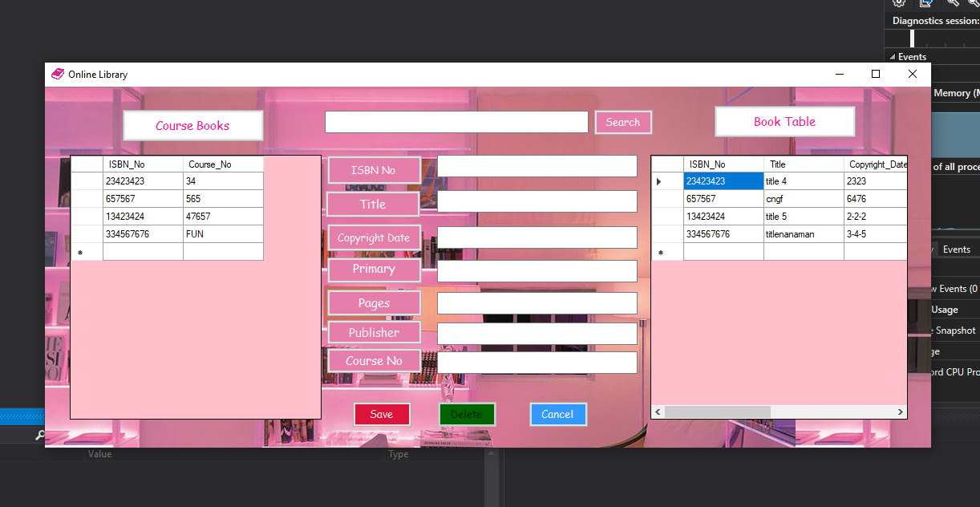This screenshot has width=980, height=507.
Task: Click the red Save button
Action: [382, 414]
